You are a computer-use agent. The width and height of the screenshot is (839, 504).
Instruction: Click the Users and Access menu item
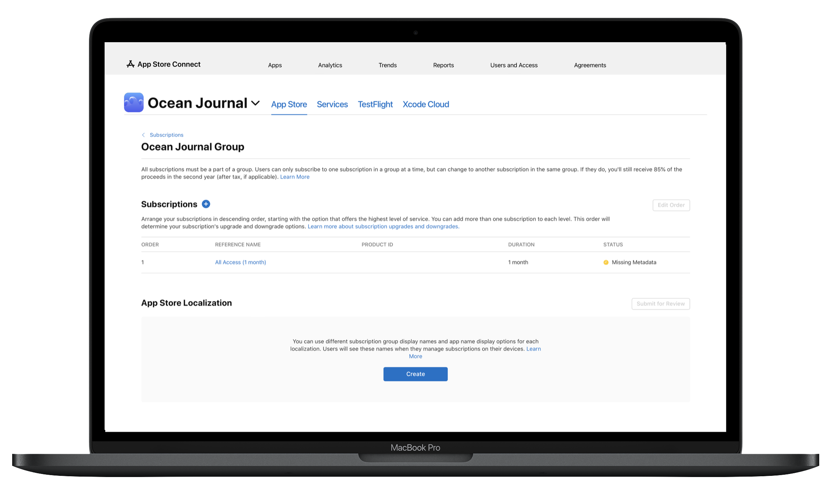click(513, 65)
